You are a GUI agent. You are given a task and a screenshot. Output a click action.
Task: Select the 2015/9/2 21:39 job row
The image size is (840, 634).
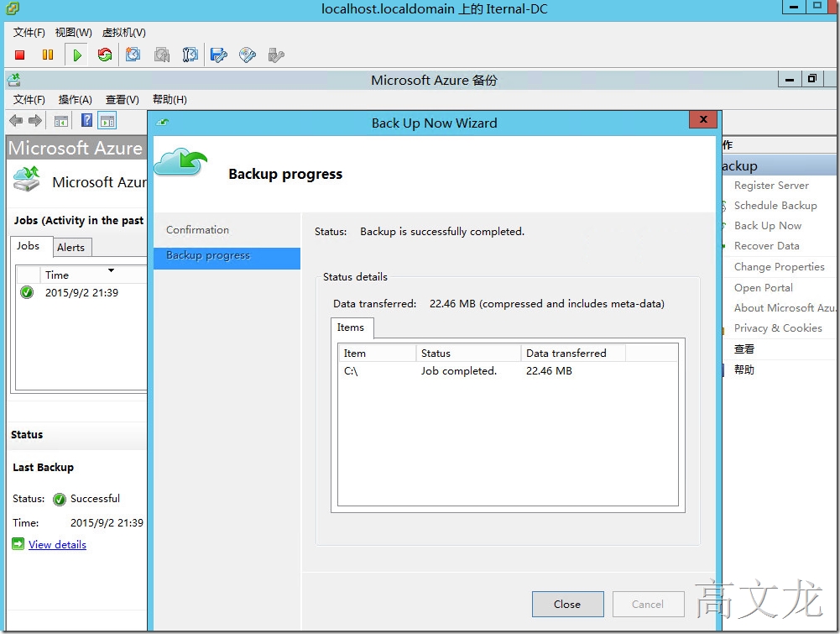tap(81, 292)
